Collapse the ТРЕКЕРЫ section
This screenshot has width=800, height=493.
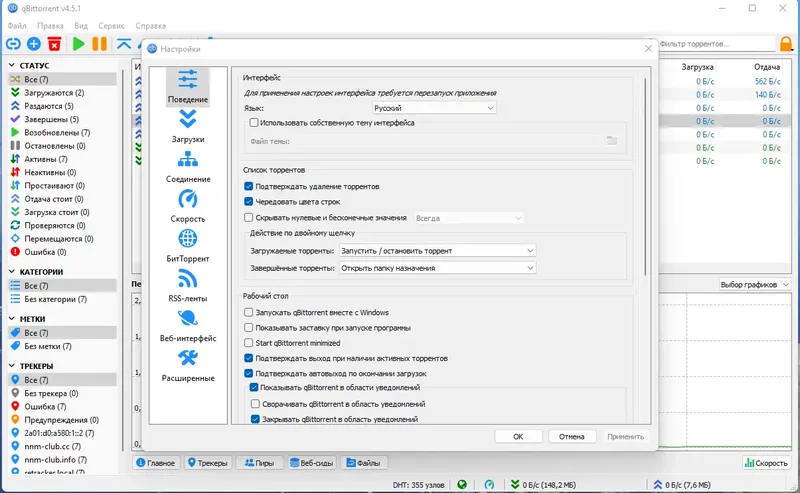(12, 366)
